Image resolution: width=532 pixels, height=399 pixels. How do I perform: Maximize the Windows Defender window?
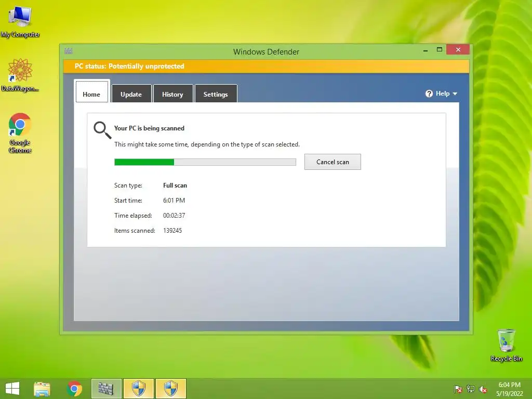coord(440,49)
